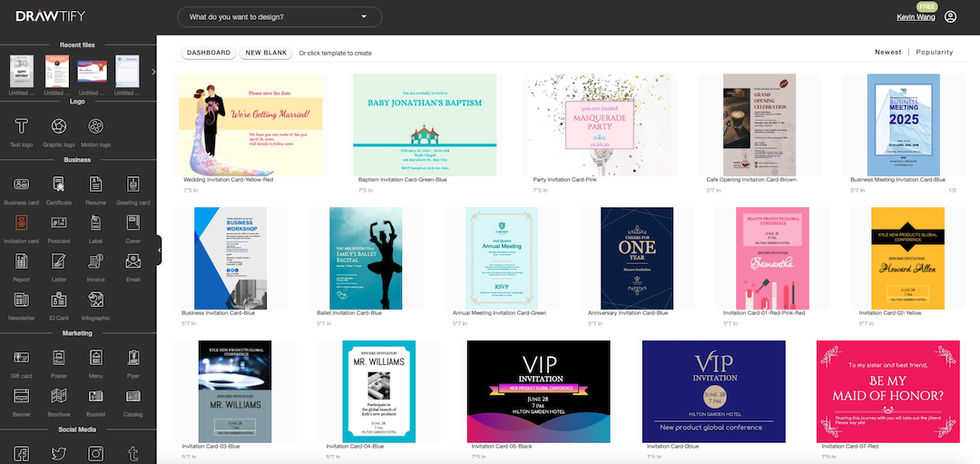Sort templates by Popularity
Image resolution: width=980 pixels, height=464 pixels.
[934, 53]
